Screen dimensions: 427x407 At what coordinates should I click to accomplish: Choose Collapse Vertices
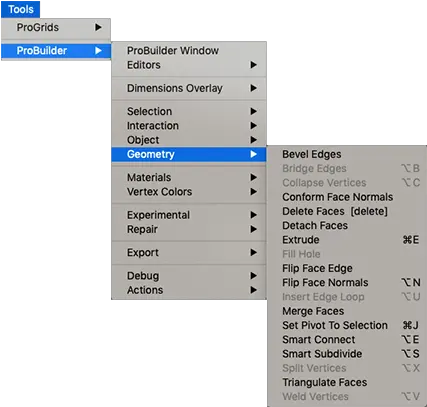(347, 183)
